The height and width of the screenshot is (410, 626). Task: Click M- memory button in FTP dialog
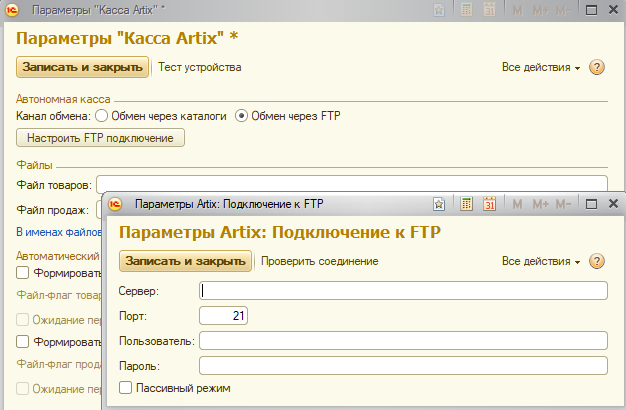[x=563, y=204]
